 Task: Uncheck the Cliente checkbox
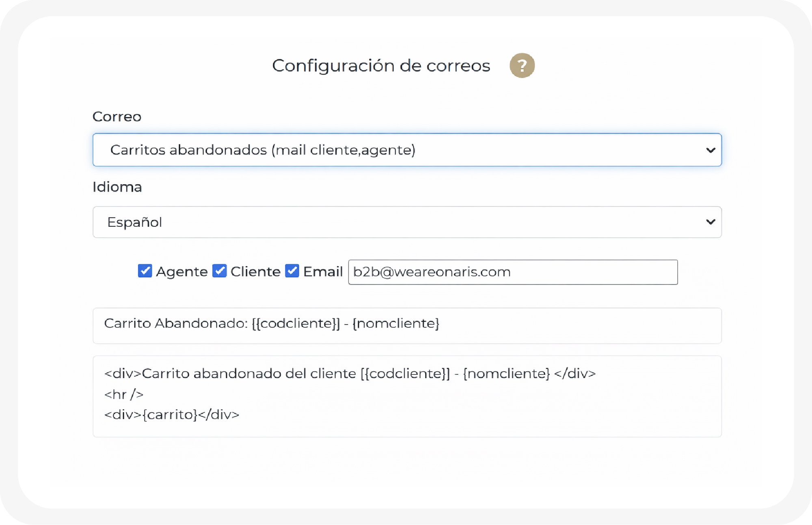tap(220, 271)
